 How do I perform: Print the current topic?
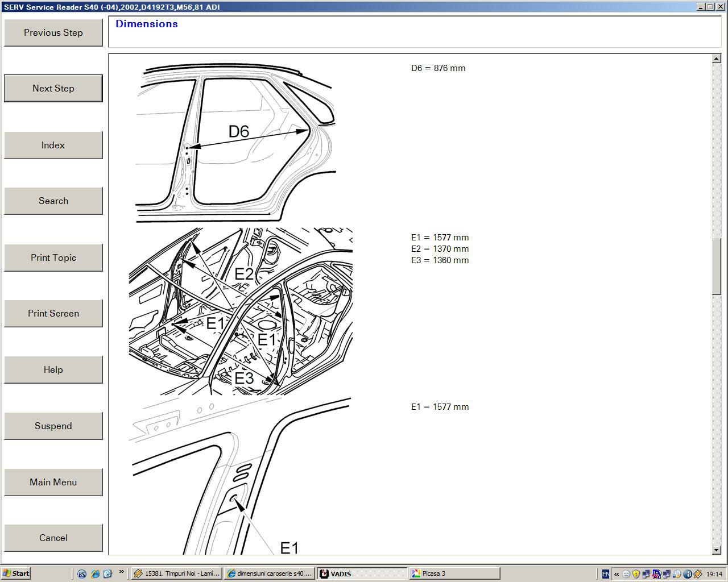(53, 258)
